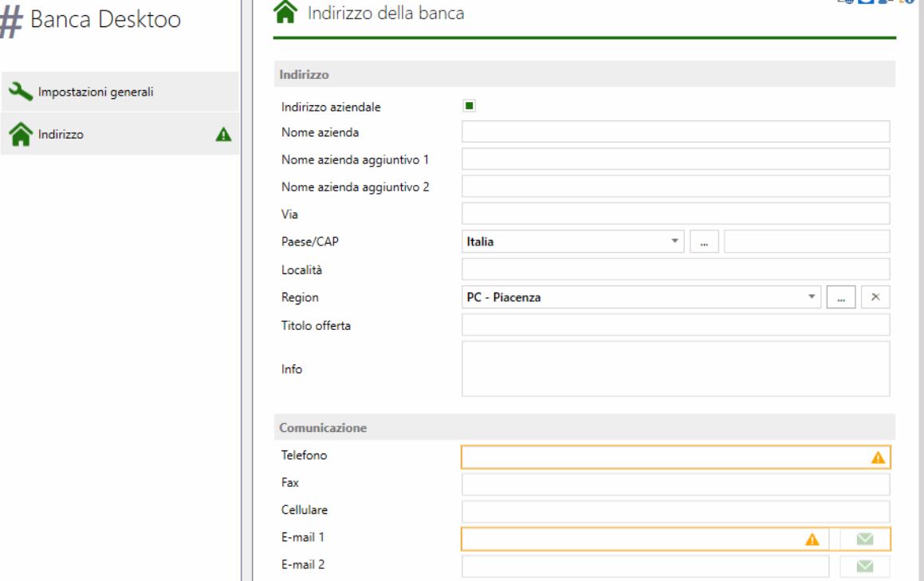Viewport: 924px width, 581px height.
Task: Click the Titolo offerta input field
Action: (x=675, y=325)
